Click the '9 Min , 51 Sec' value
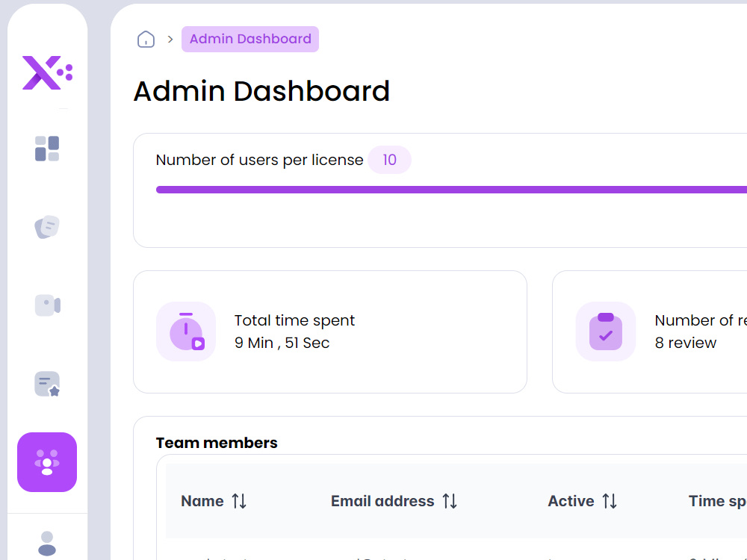747x560 pixels. pos(282,343)
